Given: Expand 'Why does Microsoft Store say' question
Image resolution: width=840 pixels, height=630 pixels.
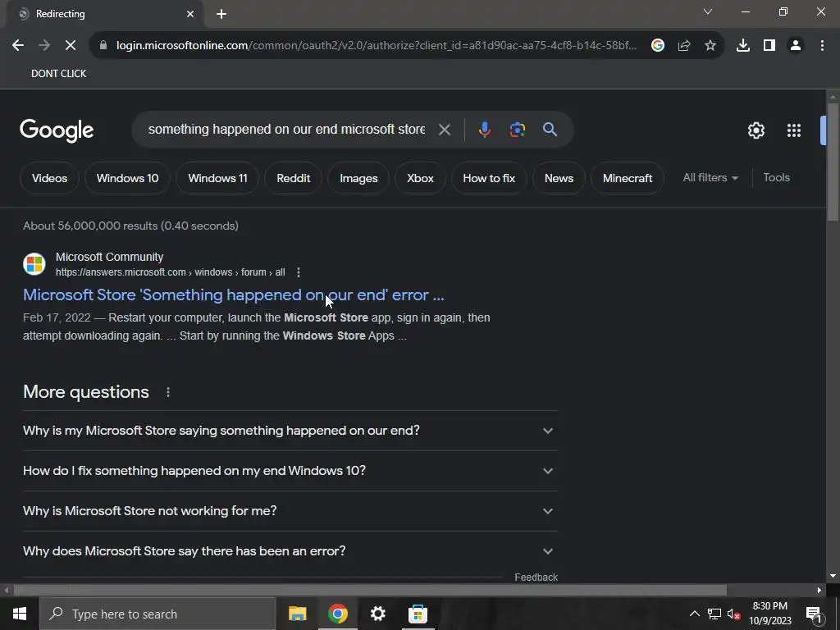Looking at the screenshot, I should [x=290, y=551].
